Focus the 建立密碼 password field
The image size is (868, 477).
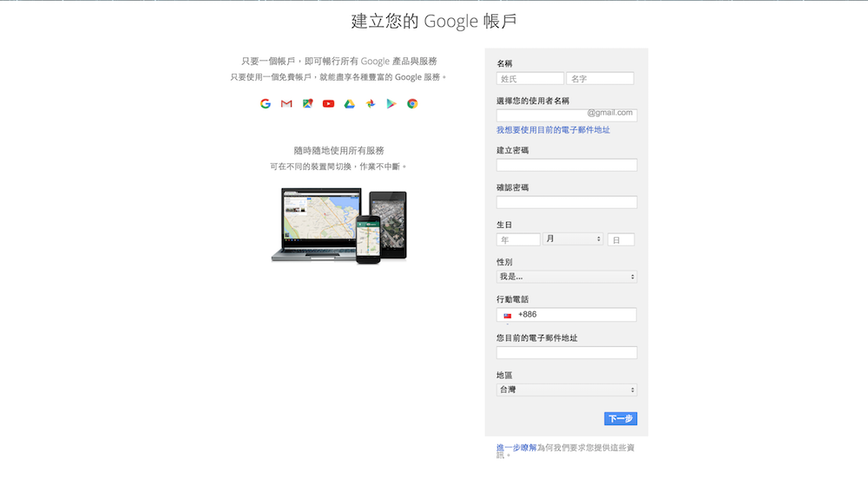click(x=567, y=165)
